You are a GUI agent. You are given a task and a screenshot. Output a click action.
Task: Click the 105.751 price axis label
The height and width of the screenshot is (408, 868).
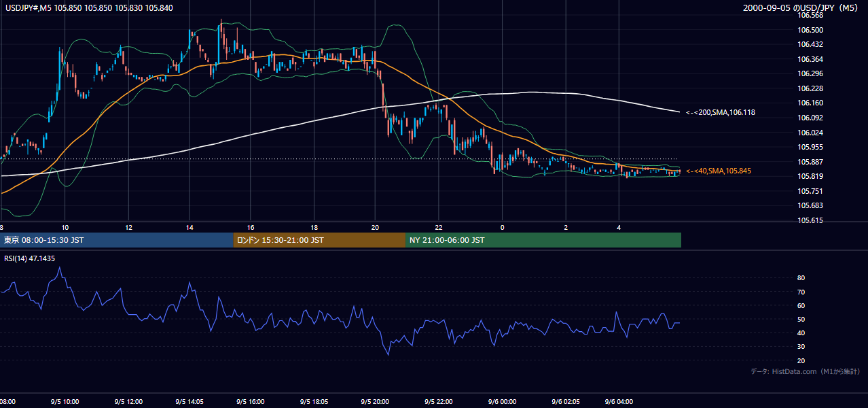(810, 191)
